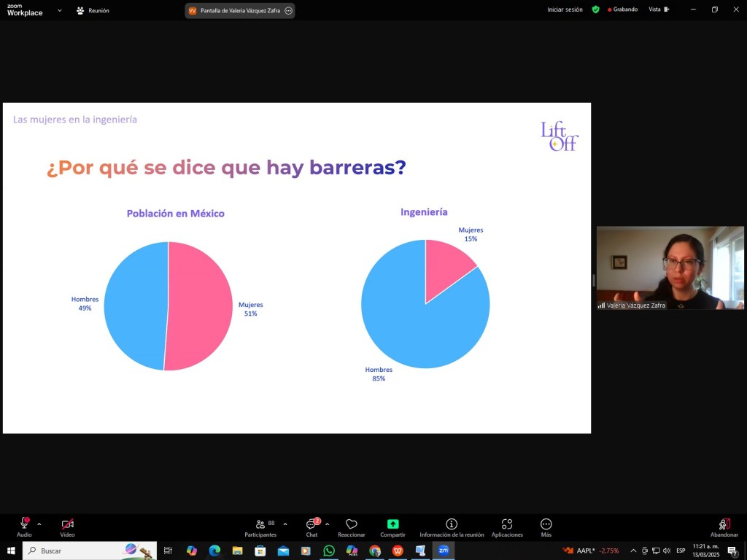Click the Iniciar sesión link
The width and height of the screenshot is (747, 560).
tap(565, 9)
